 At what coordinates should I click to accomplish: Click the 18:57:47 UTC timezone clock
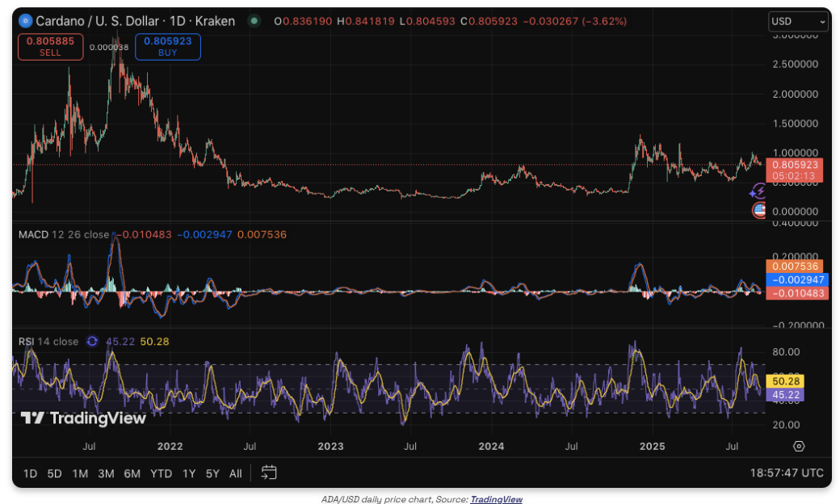(x=787, y=473)
